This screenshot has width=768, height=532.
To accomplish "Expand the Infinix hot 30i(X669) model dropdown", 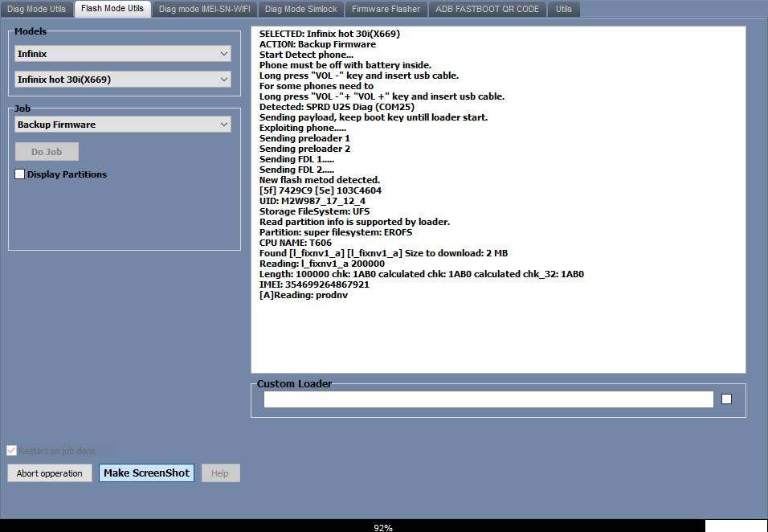I will click(x=123, y=80).
